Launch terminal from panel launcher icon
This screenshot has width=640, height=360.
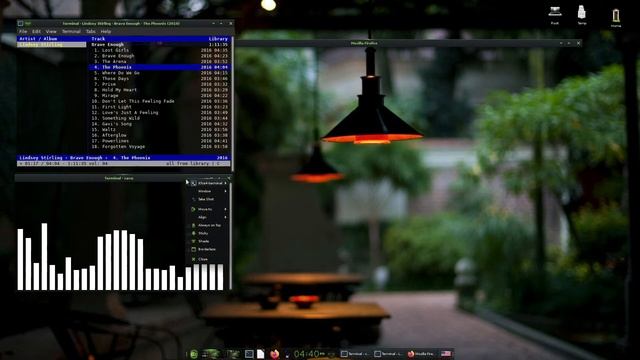[x=249, y=354]
